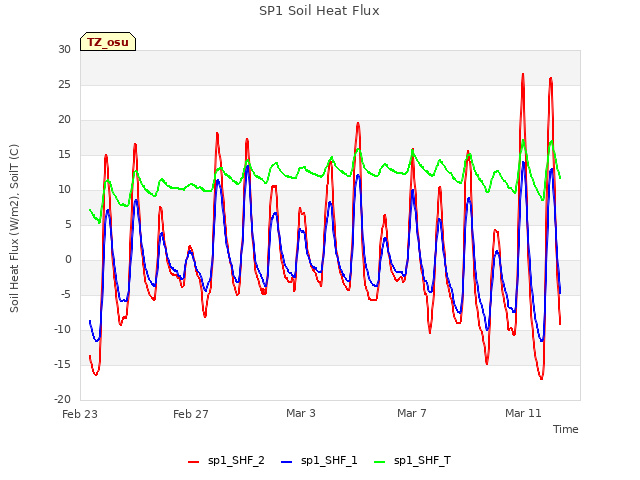Click the 0 y-axis tick label
This screenshot has height=480, width=640.
(x=68, y=260)
